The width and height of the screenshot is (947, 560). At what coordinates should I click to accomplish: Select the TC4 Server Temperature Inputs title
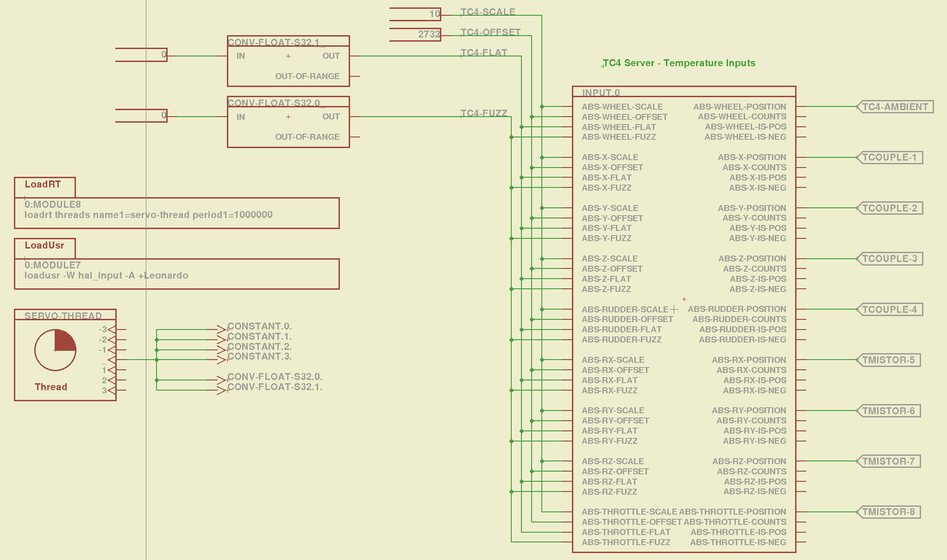679,63
